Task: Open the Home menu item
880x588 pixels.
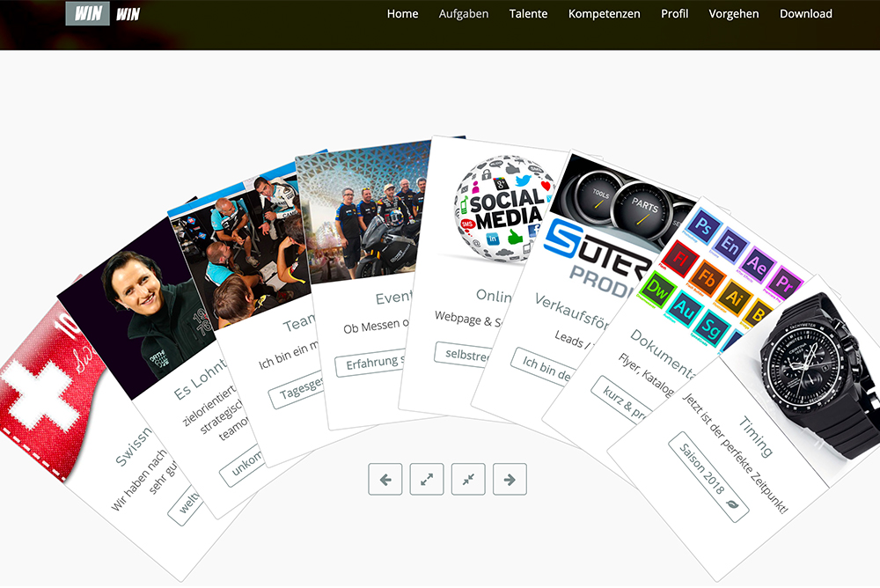Action: tap(402, 13)
